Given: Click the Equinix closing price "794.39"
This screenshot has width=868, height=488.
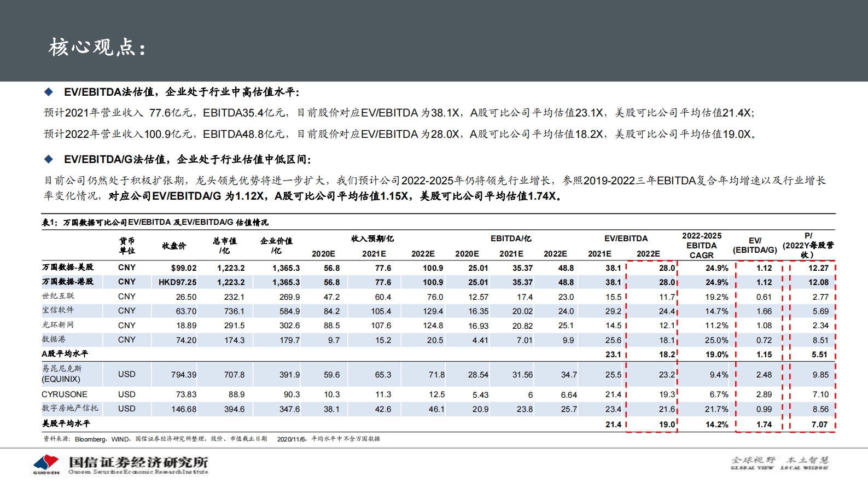Looking at the screenshot, I should [184, 375].
